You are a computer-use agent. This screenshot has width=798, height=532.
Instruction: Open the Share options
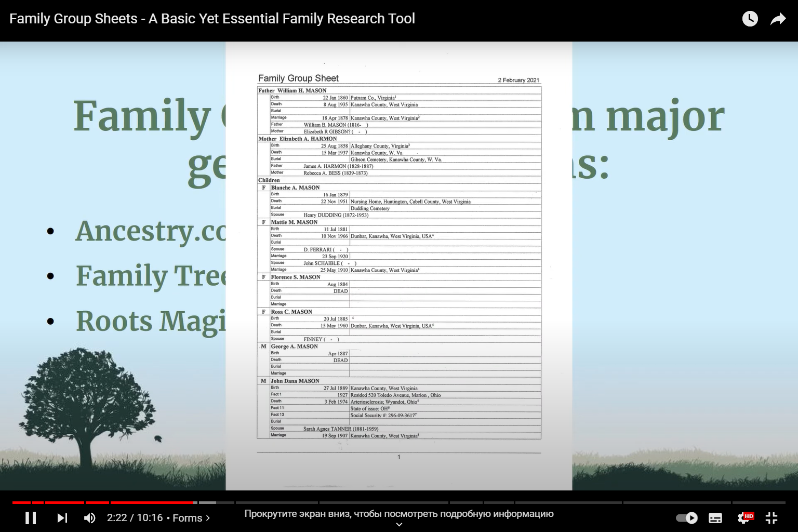[x=778, y=18]
